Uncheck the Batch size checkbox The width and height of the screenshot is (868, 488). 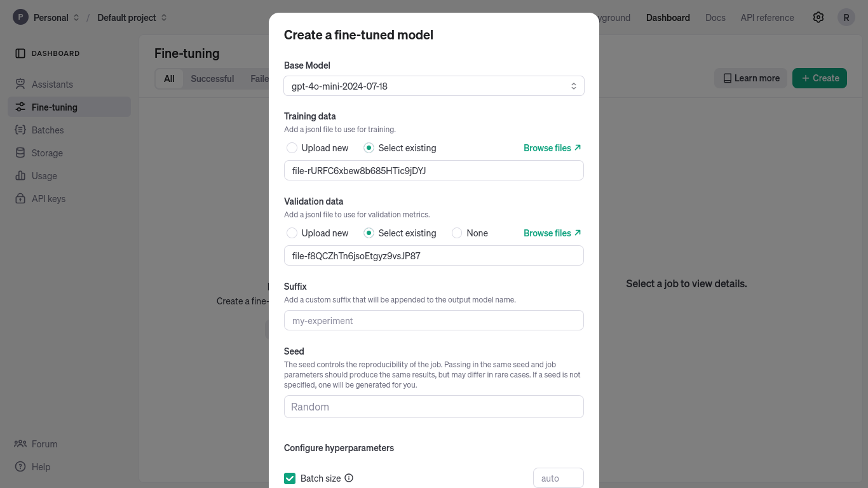(x=290, y=478)
